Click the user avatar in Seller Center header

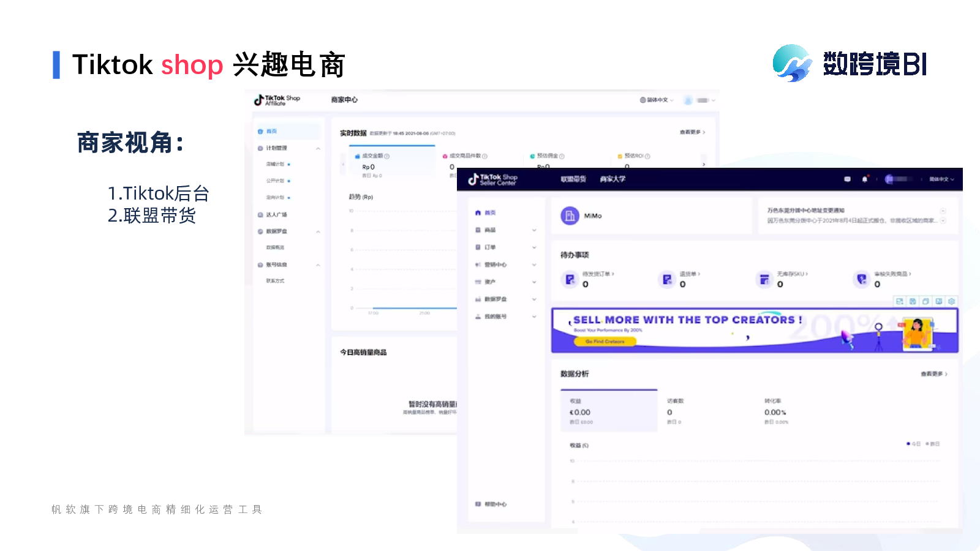pos(889,179)
